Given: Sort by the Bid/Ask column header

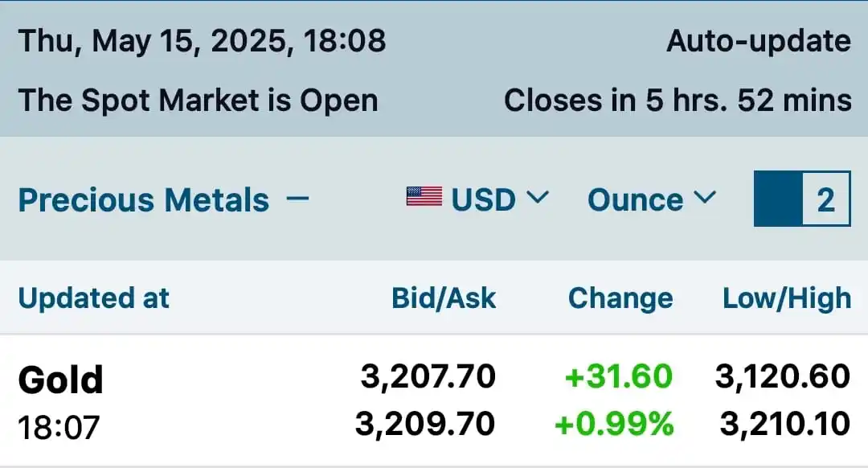Looking at the screenshot, I should [444, 298].
